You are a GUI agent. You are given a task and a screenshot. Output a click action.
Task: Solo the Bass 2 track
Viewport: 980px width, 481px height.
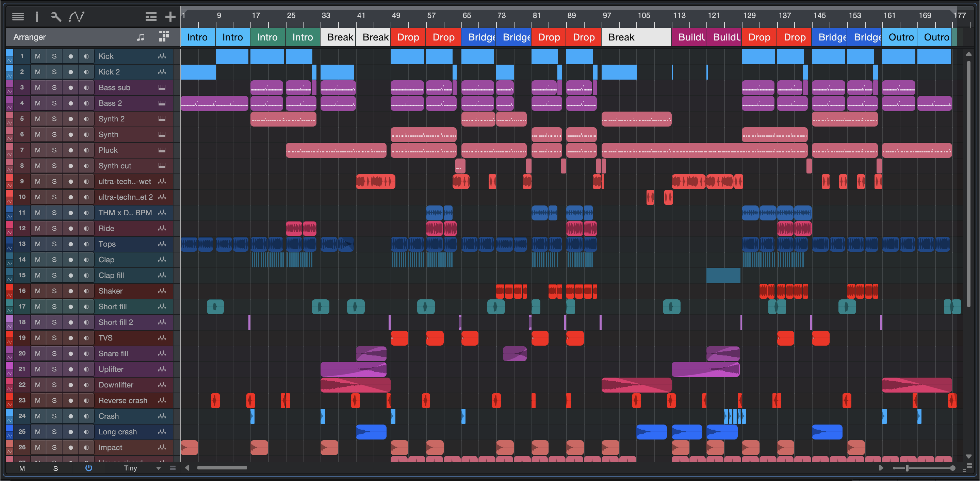click(54, 103)
